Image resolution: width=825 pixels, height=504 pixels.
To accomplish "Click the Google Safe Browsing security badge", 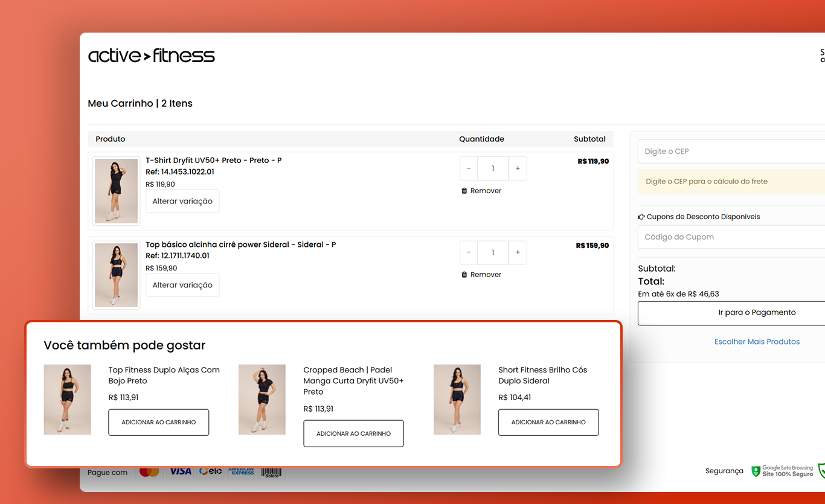I will coord(782,471).
